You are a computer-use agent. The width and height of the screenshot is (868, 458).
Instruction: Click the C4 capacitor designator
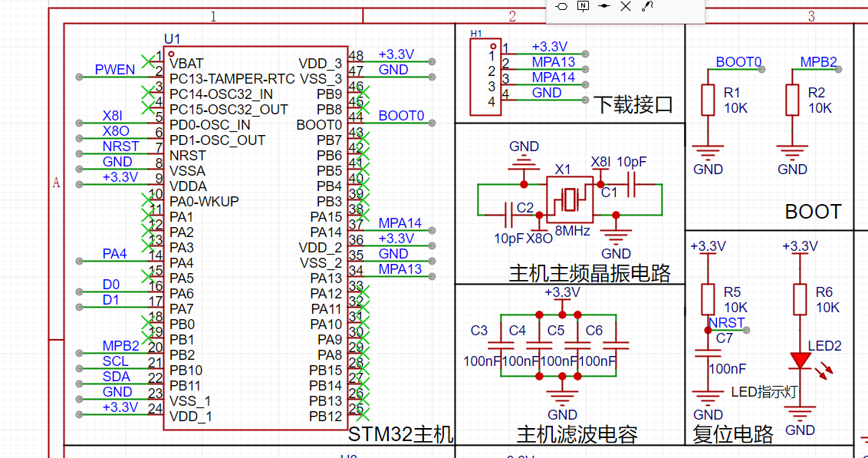pyautogui.click(x=517, y=331)
